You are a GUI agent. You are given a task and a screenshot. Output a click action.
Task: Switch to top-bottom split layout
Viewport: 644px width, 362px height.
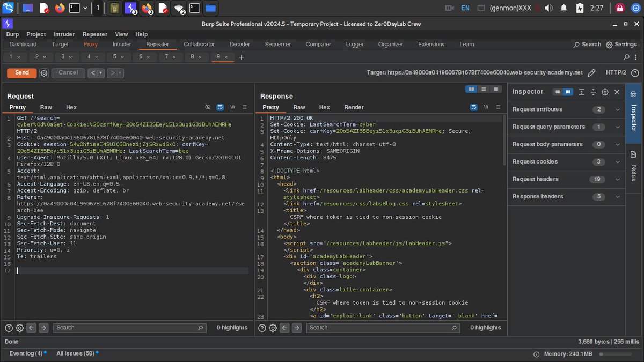(x=484, y=89)
